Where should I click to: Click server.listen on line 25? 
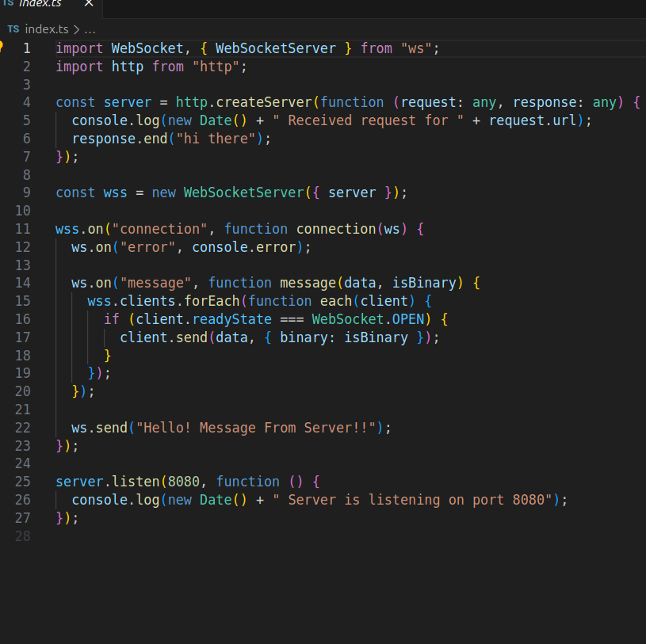tap(108, 482)
